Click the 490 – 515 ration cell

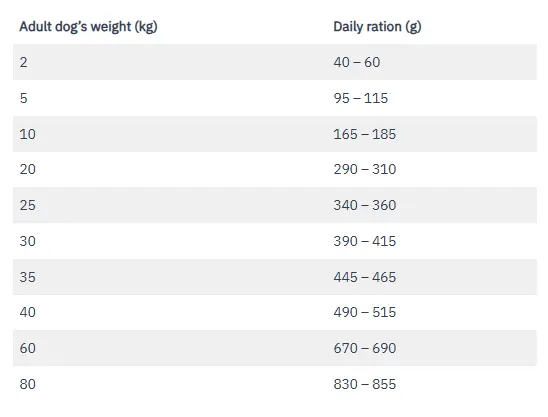pos(365,312)
